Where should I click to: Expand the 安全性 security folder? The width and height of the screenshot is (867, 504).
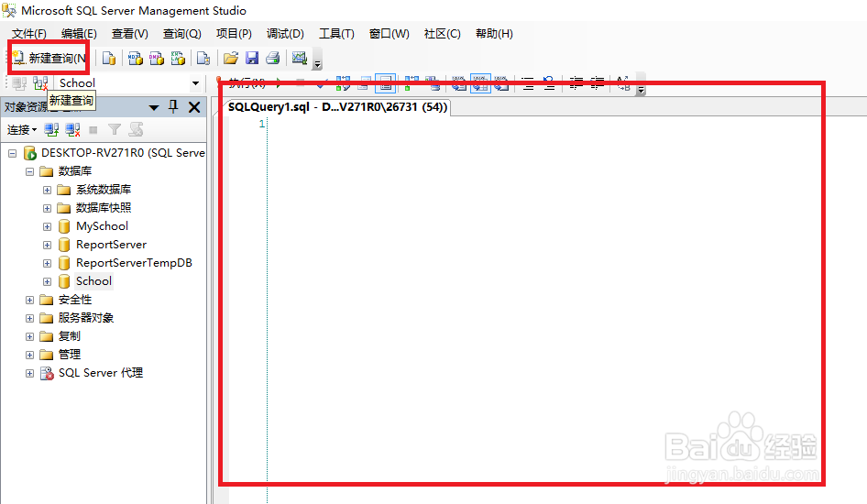[x=30, y=300]
